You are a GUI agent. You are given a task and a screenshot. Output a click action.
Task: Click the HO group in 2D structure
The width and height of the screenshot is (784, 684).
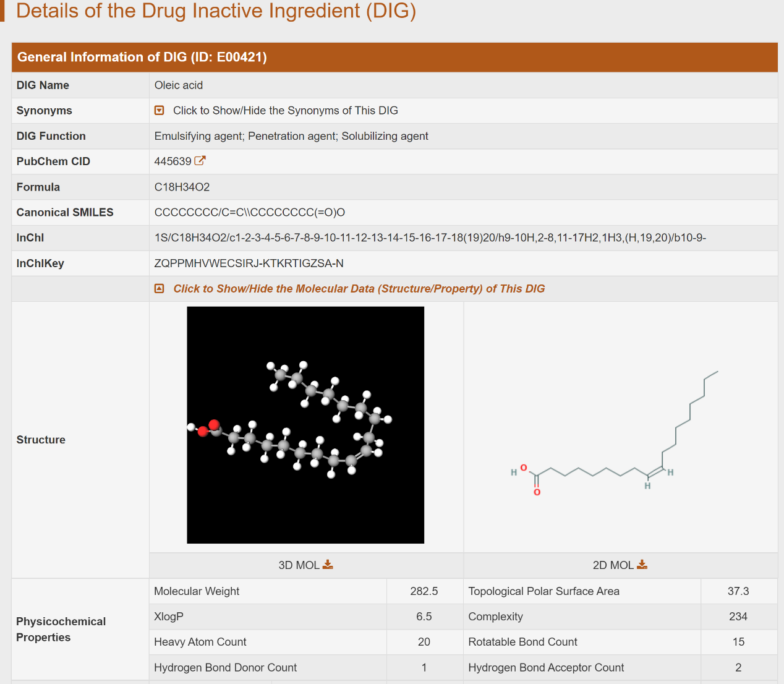click(519, 470)
